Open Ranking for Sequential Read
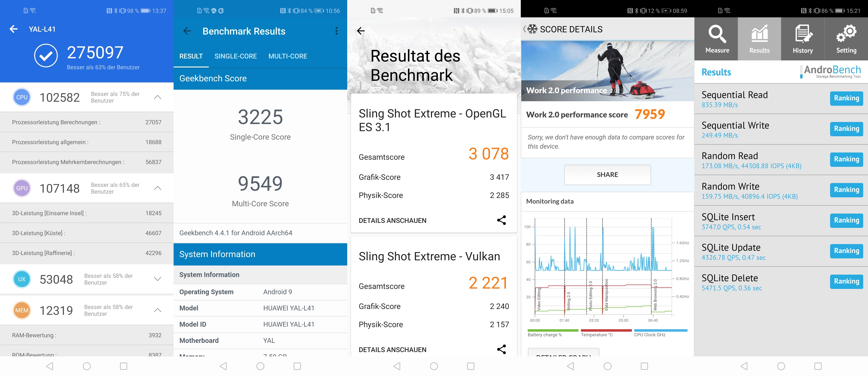This screenshot has height=376, width=868. [x=846, y=98]
